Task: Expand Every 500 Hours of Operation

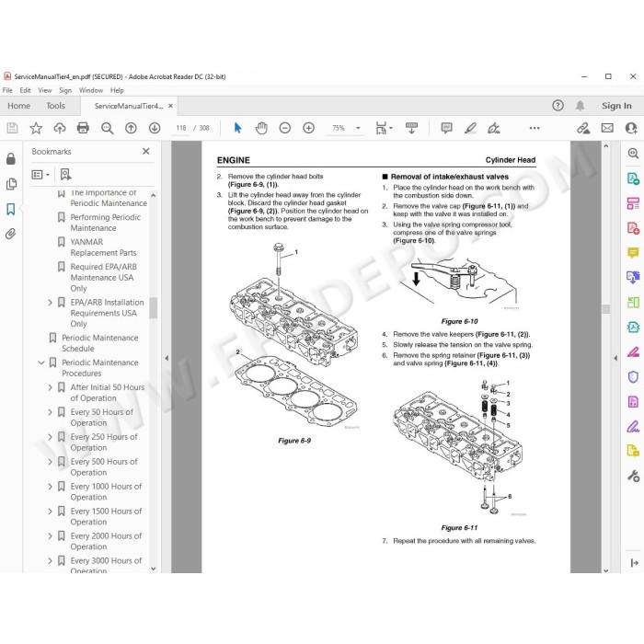Action: [50, 462]
